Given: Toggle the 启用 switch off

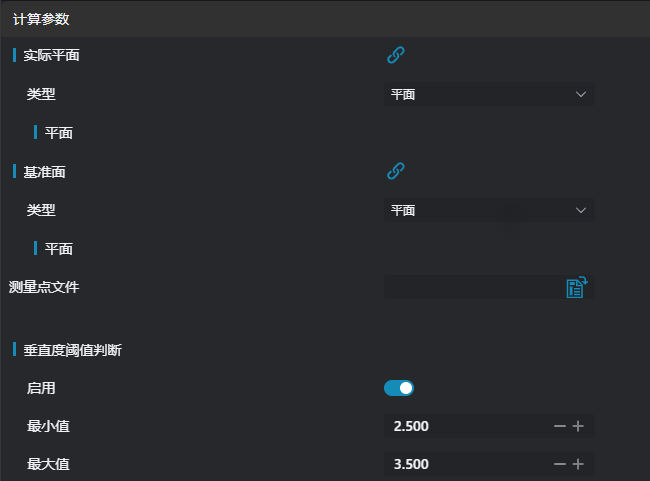Looking at the screenshot, I should [398, 388].
